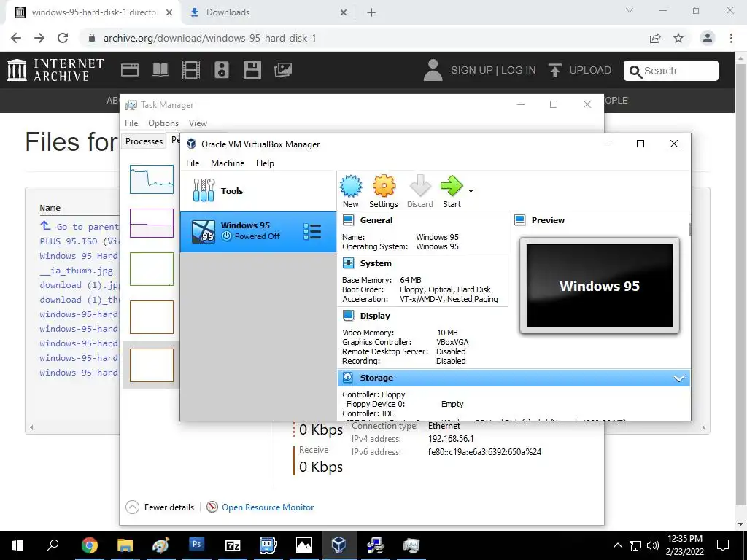This screenshot has height=560, width=747.
Task: Select the green disk graph thumbnail
Action: pos(152,269)
